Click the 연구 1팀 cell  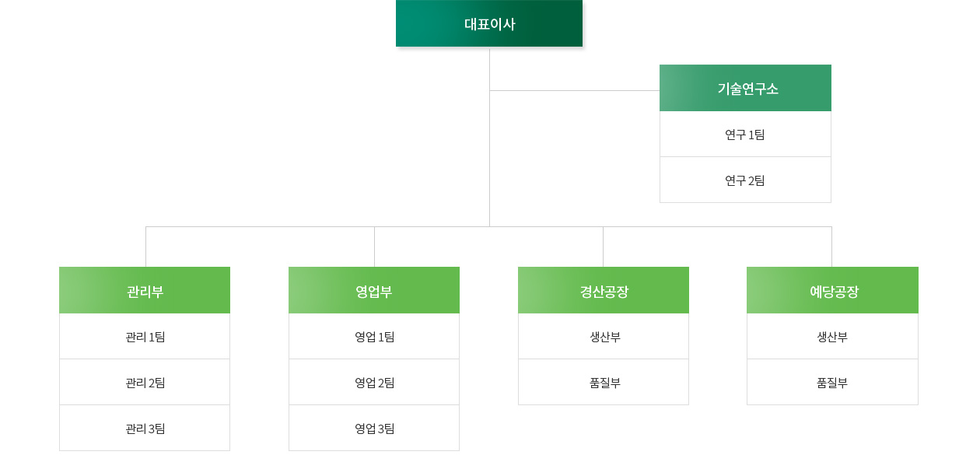tap(745, 135)
